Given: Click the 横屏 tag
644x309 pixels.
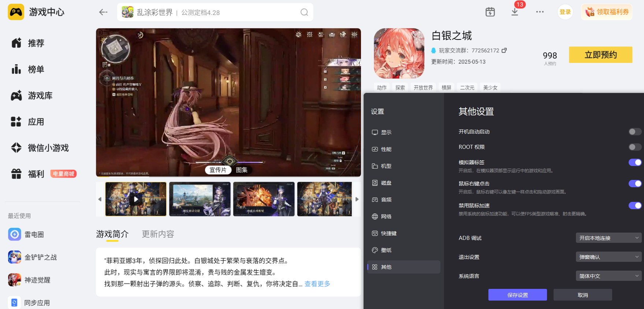Looking at the screenshot, I should click(446, 88).
